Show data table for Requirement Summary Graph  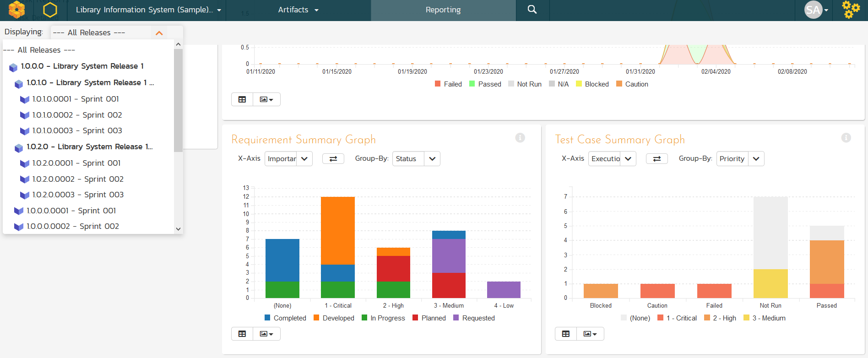(242, 334)
